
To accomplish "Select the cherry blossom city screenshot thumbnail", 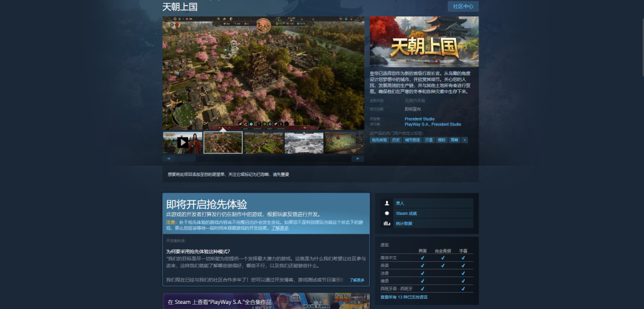I will click(223, 143).
